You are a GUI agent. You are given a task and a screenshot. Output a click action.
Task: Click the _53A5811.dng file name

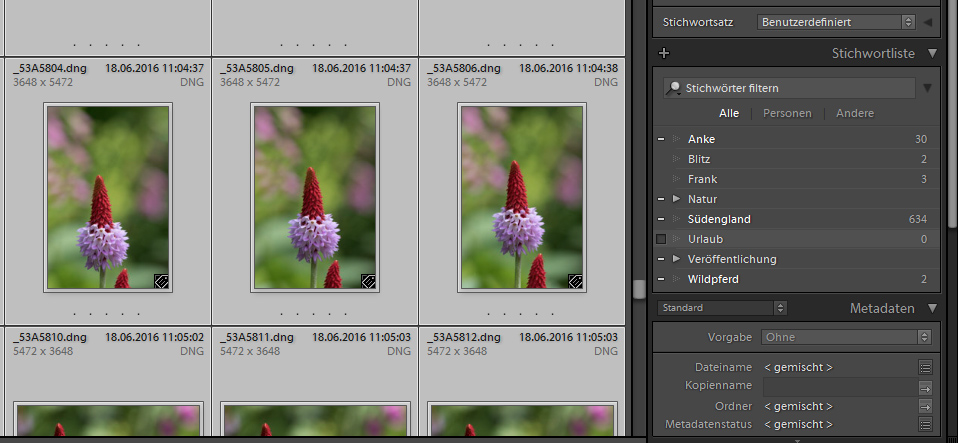(257, 337)
